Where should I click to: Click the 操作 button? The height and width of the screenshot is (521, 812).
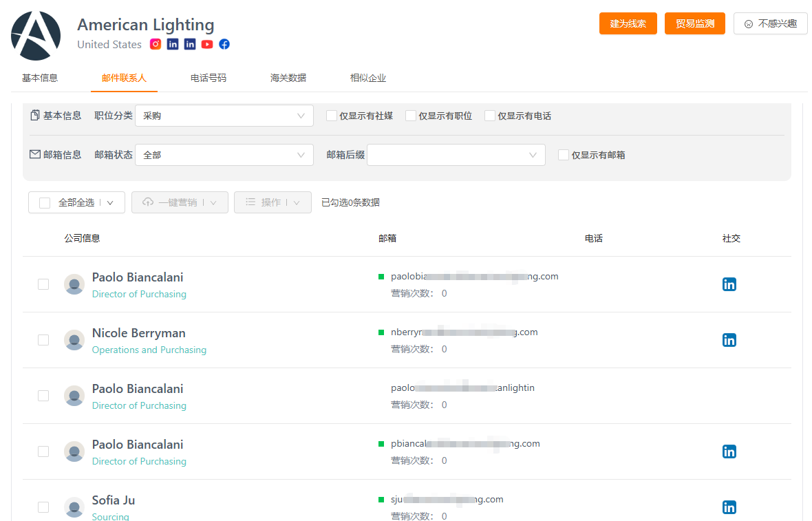(x=273, y=202)
